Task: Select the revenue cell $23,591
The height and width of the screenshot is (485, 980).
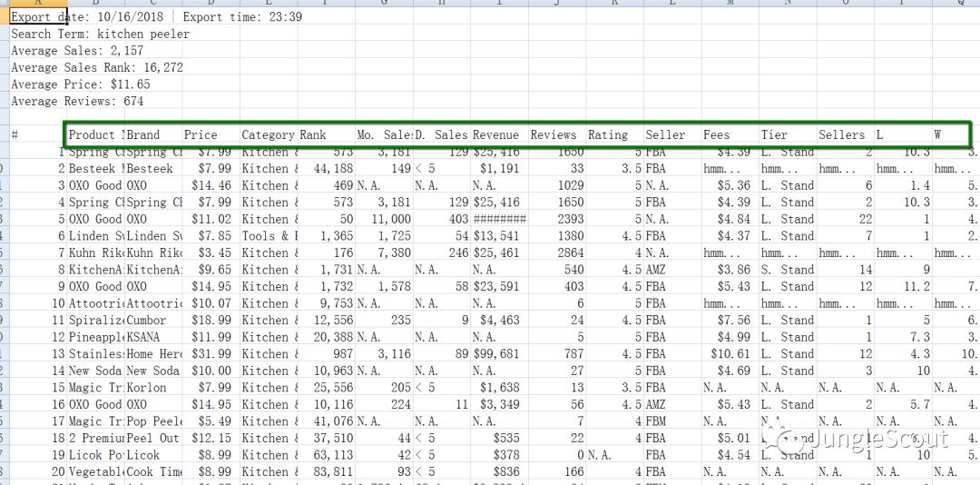Action: (499, 287)
